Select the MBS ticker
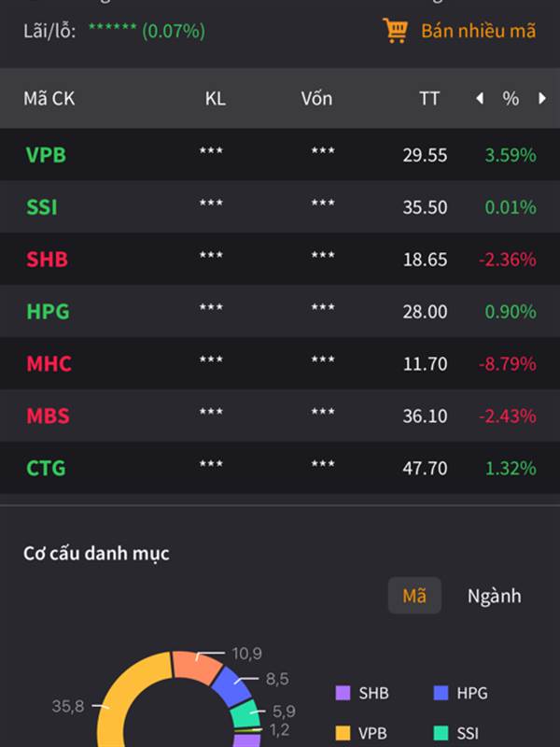The height and width of the screenshot is (747, 560). click(48, 416)
